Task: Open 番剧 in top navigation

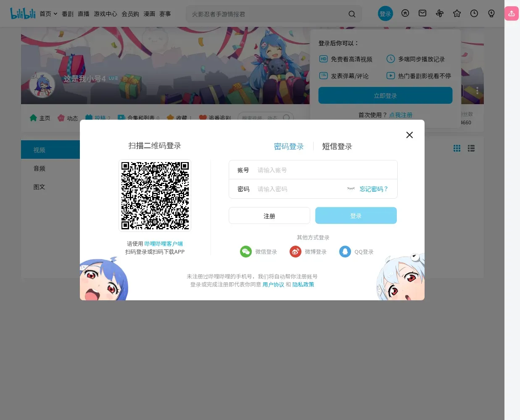Action: tap(68, 14)
